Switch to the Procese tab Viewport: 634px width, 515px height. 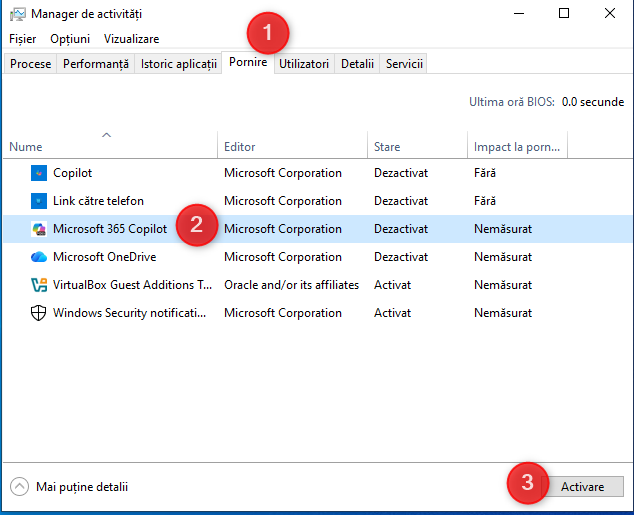pos(31,64)
